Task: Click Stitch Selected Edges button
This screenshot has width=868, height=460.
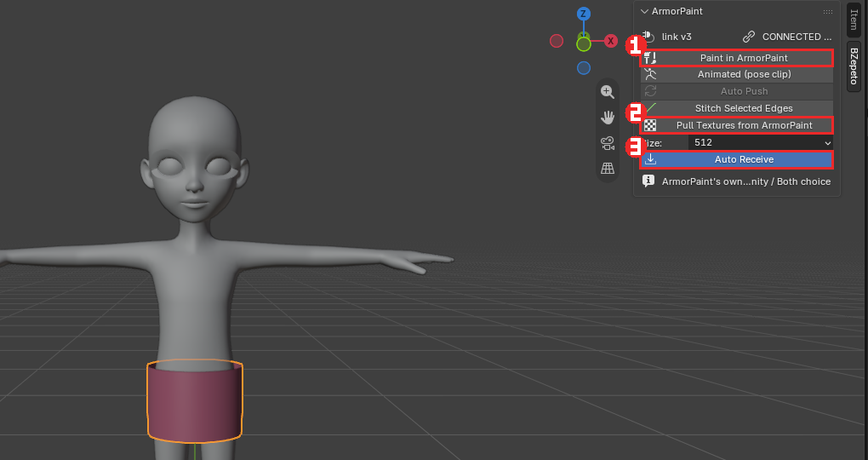Action: tap(737, 108)
